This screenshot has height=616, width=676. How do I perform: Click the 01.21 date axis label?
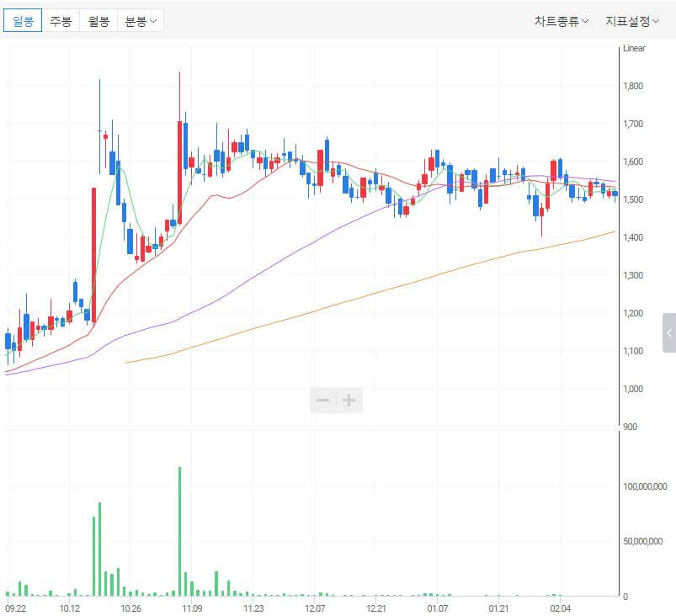point(498,608)
